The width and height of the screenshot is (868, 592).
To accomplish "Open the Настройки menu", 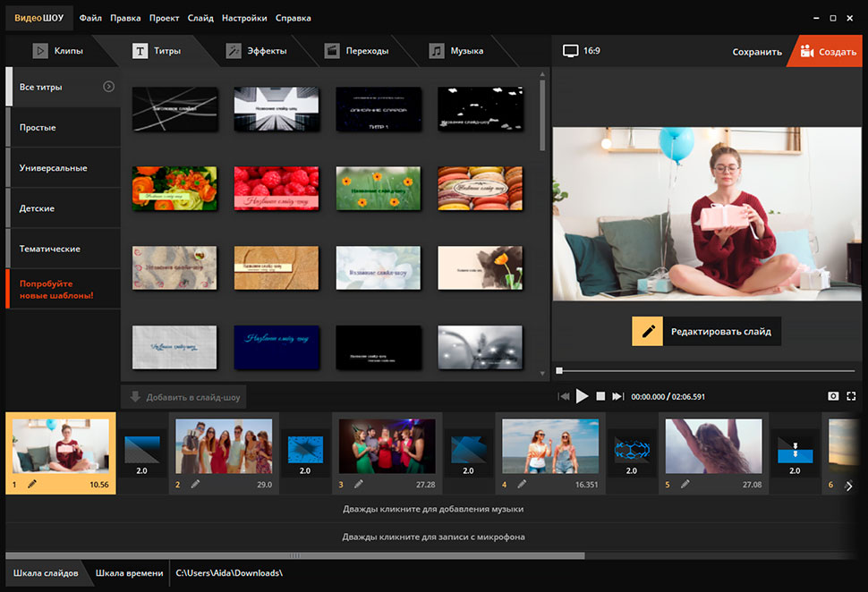I will (x=244, y=18).
